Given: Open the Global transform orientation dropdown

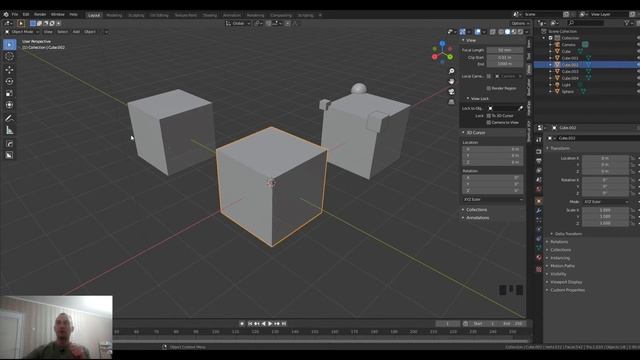Looking at the screenshot, I should pyautogui.click(x=238, y=24).
